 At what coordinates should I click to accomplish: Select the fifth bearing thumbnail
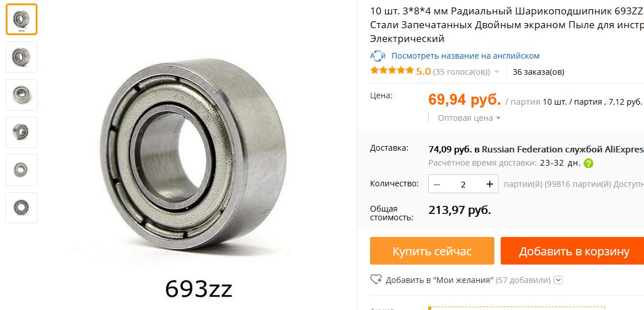(x=21, y=170)
